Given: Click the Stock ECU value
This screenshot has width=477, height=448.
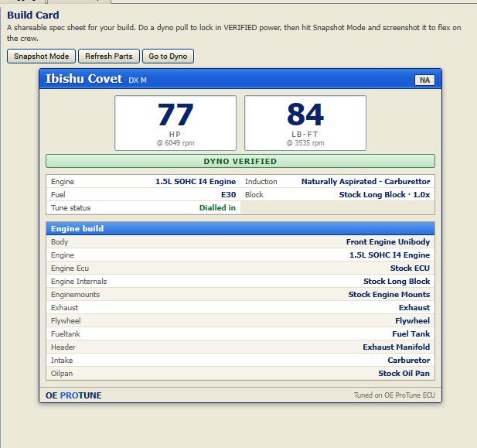Looking at the screenshot, I should tap(410, 268).
